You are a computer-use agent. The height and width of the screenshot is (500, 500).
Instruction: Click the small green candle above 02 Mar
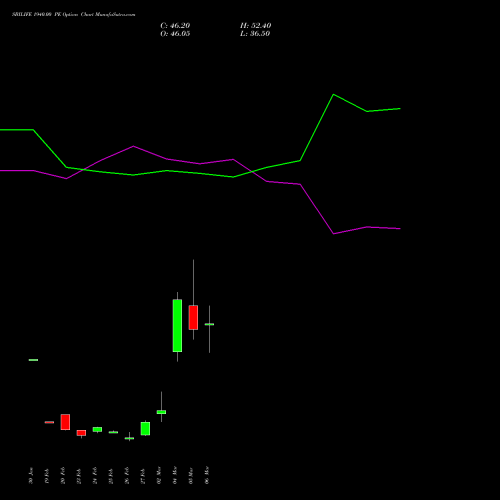click(161, 412)
